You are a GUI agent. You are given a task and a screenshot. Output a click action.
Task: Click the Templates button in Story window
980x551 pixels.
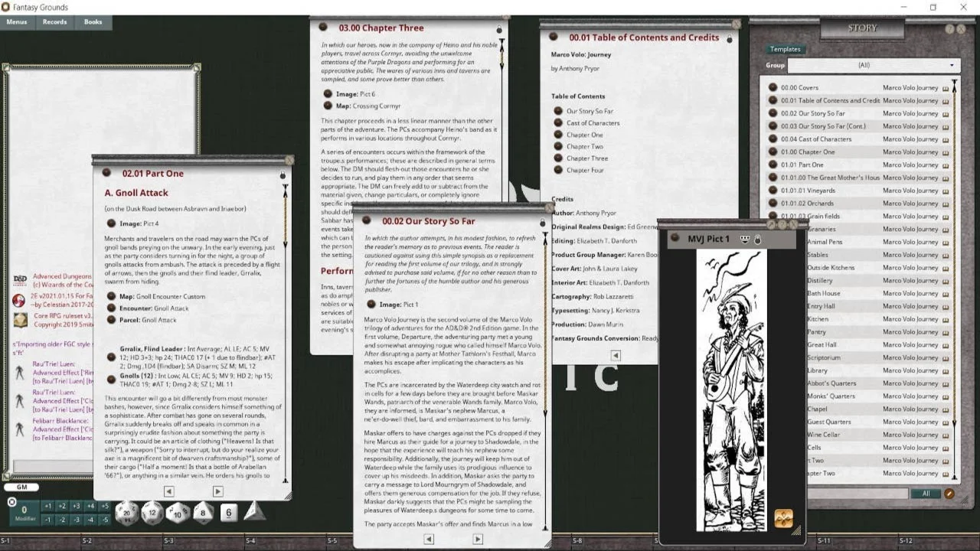785,49
